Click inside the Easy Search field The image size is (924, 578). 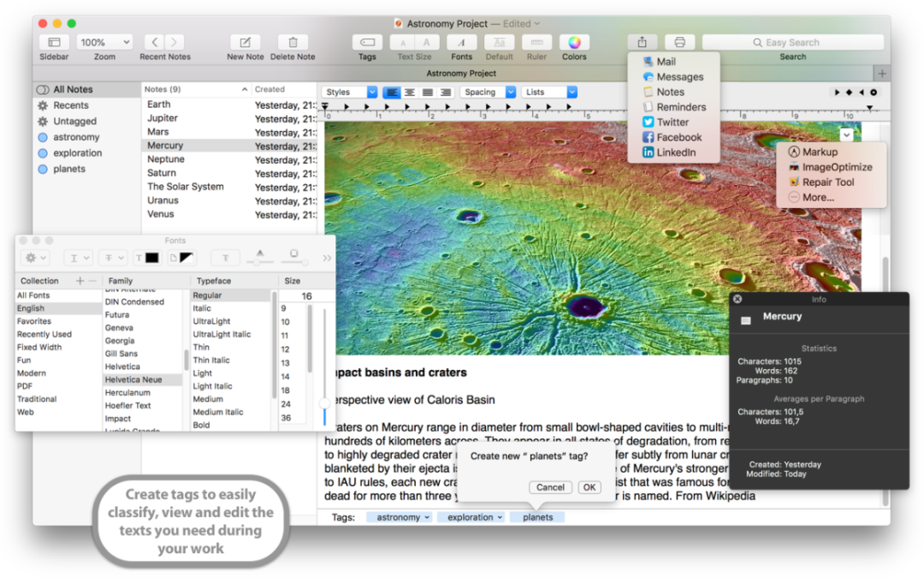pos(792,41)
